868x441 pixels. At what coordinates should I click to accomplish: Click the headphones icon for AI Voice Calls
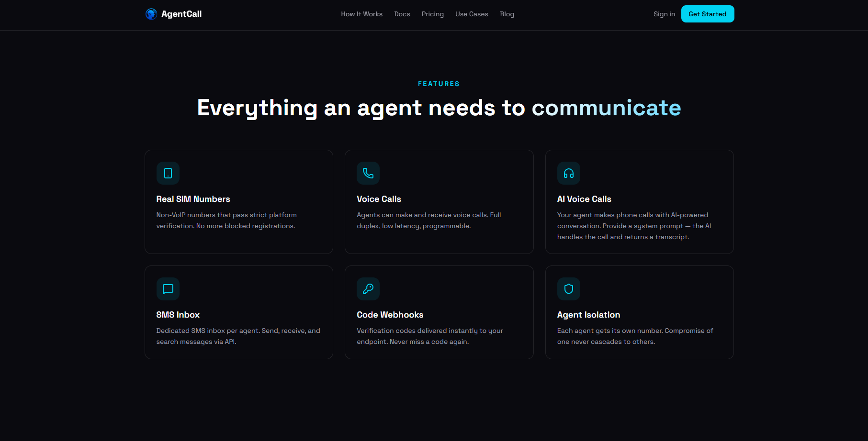[568, 173]
